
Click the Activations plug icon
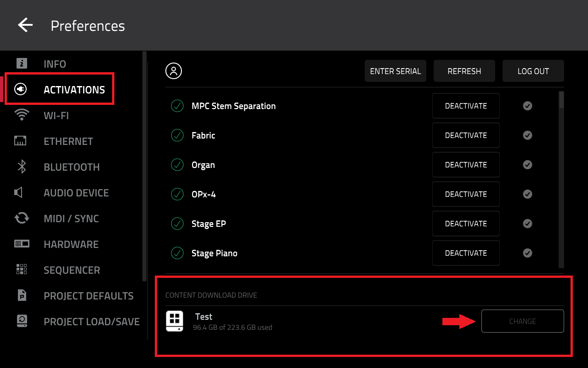21,89
